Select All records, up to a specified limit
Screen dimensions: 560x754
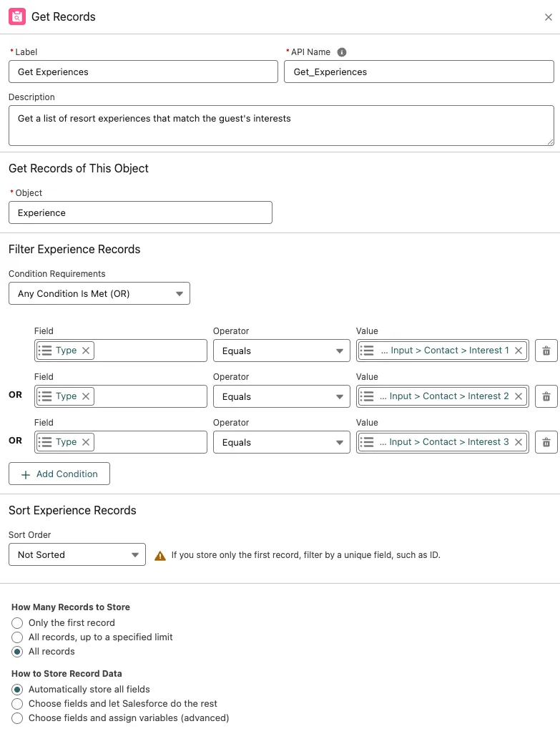tap(18, 637)
